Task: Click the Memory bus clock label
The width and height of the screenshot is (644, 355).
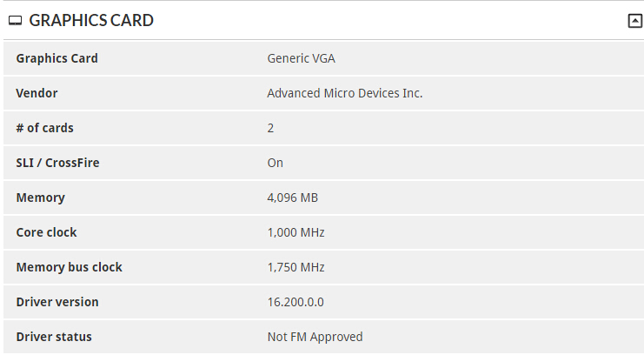Action: (x=69, y=267)
